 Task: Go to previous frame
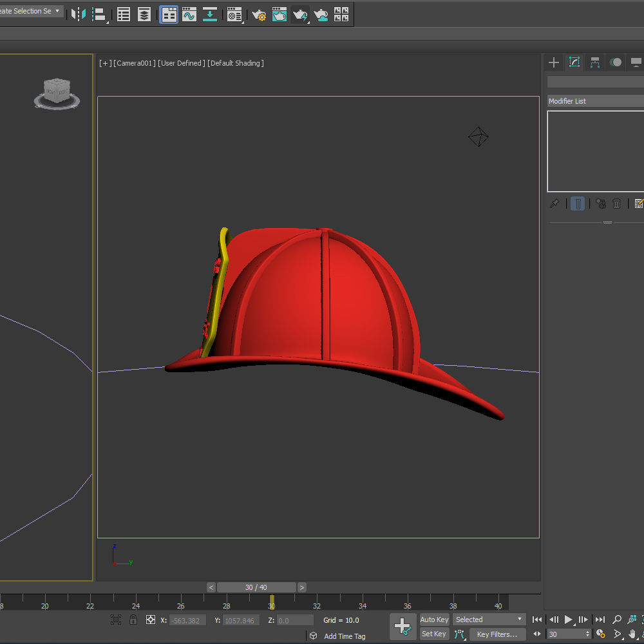pyautogui.click(x=554, y=620)
